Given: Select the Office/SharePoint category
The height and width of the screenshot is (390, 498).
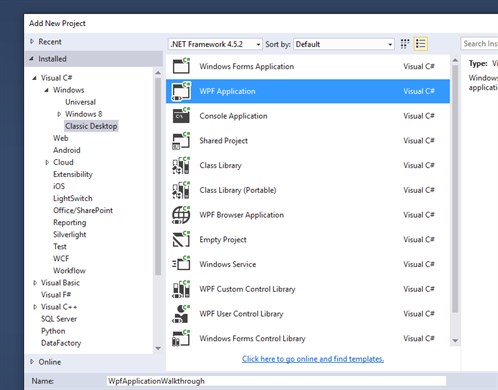Looking at the screenshot, I should coord(83,210).
